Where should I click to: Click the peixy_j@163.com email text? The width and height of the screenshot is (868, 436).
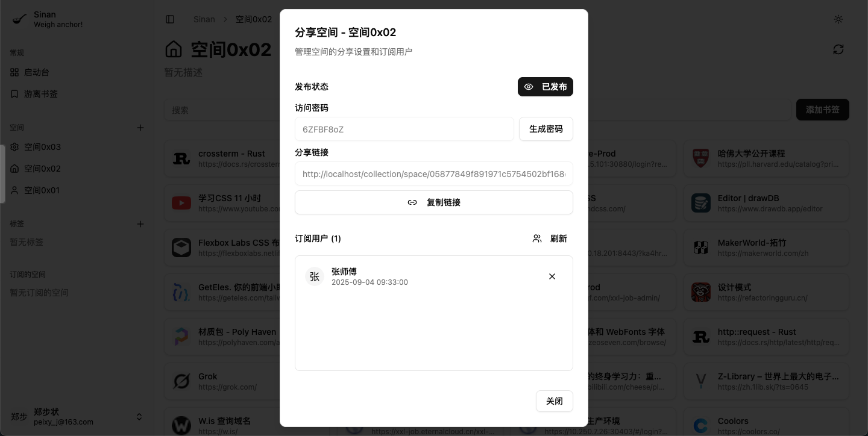64,422
